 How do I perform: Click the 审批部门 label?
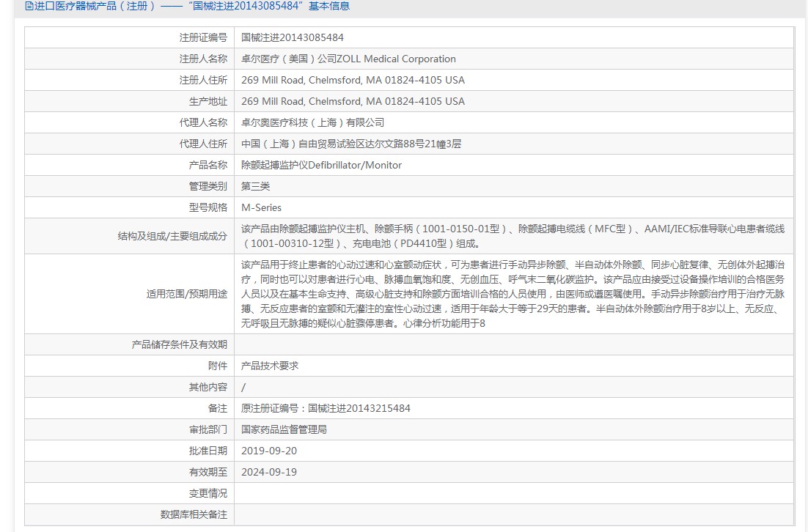[x=208, y=429]
